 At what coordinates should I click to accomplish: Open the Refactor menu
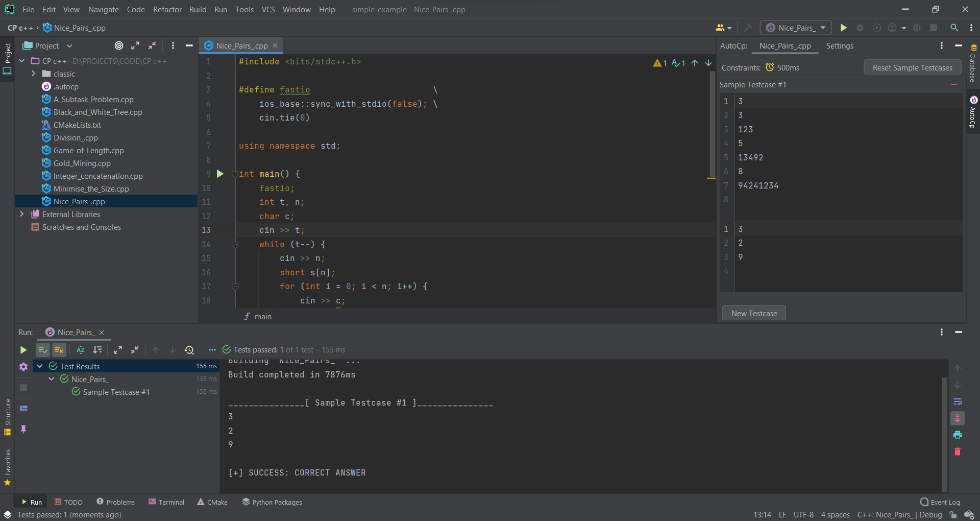click(x=167, y=10)
